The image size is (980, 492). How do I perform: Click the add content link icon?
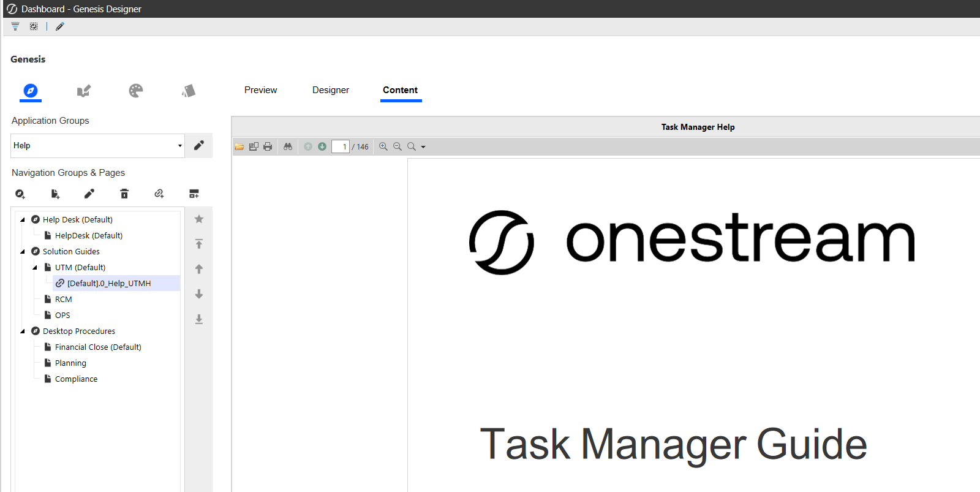159,194
